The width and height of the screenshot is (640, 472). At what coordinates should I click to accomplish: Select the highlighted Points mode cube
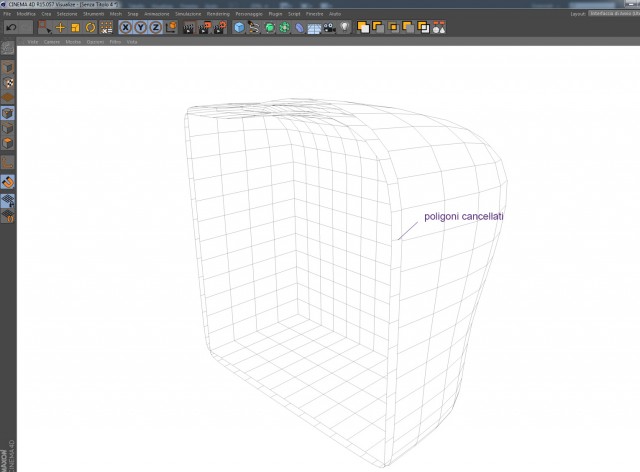point(8,113)
